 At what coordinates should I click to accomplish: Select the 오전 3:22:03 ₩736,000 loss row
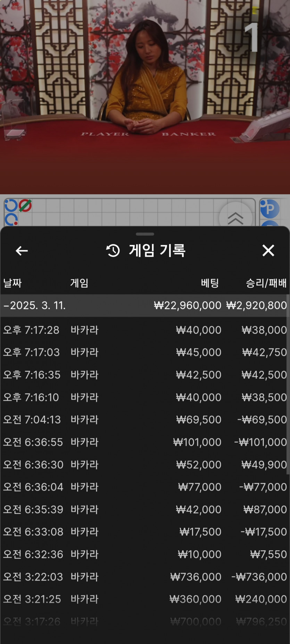click(x=145, y=577)
